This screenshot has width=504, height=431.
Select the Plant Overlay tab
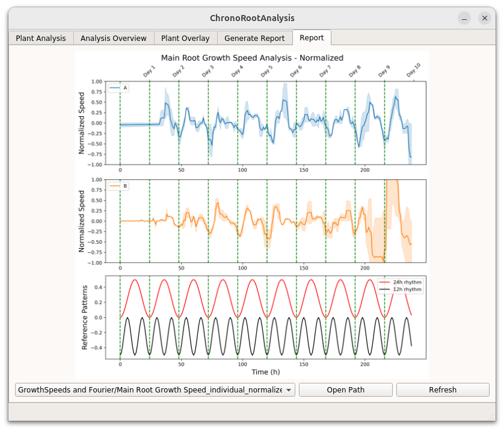(x=185, y=38)
